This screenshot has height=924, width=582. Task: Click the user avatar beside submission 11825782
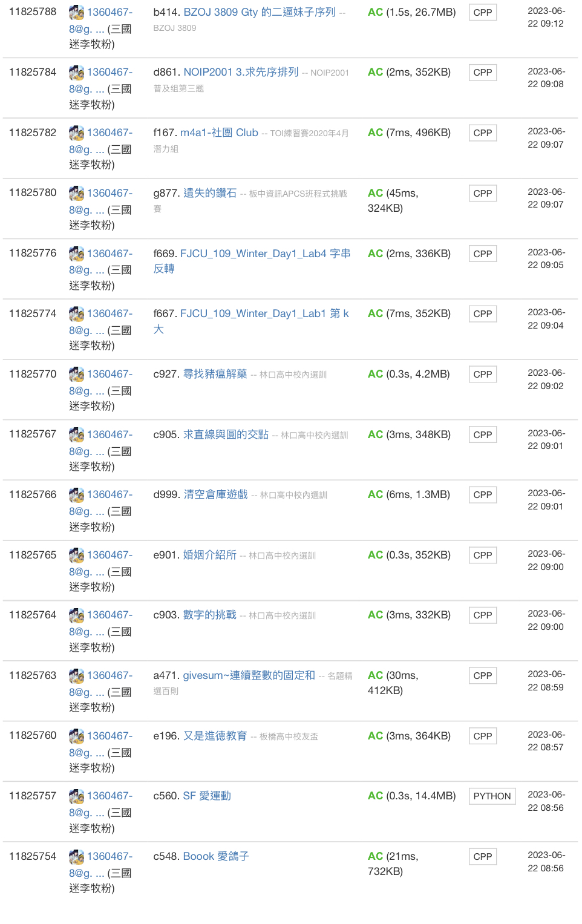click(x=76, y=133)
